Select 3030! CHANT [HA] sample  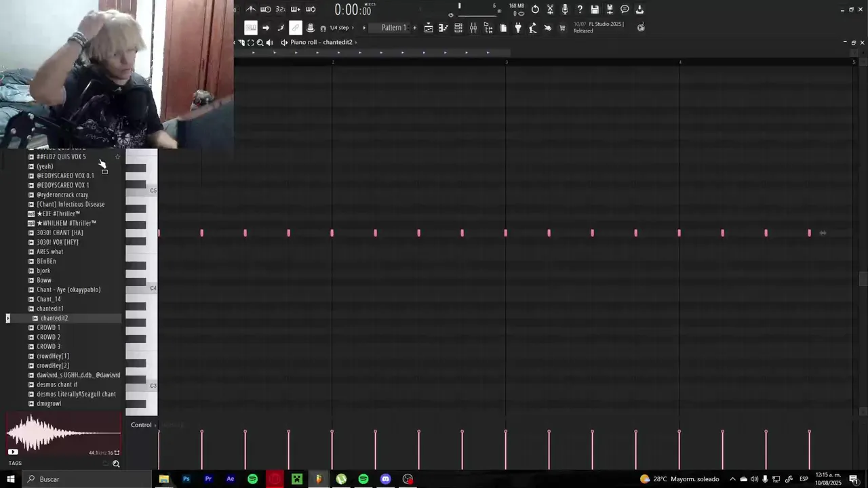coord(60,232)
